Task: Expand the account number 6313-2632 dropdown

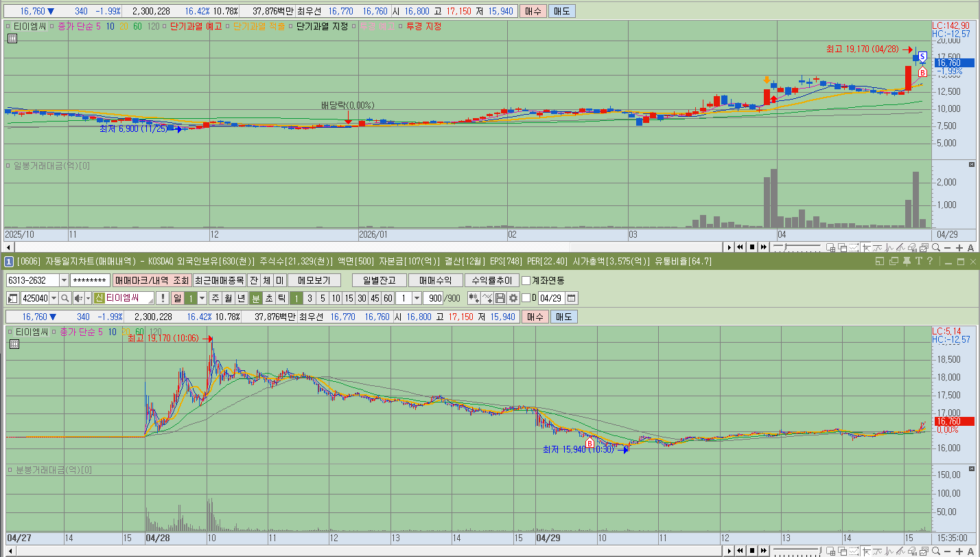Action: pos(64,280)
